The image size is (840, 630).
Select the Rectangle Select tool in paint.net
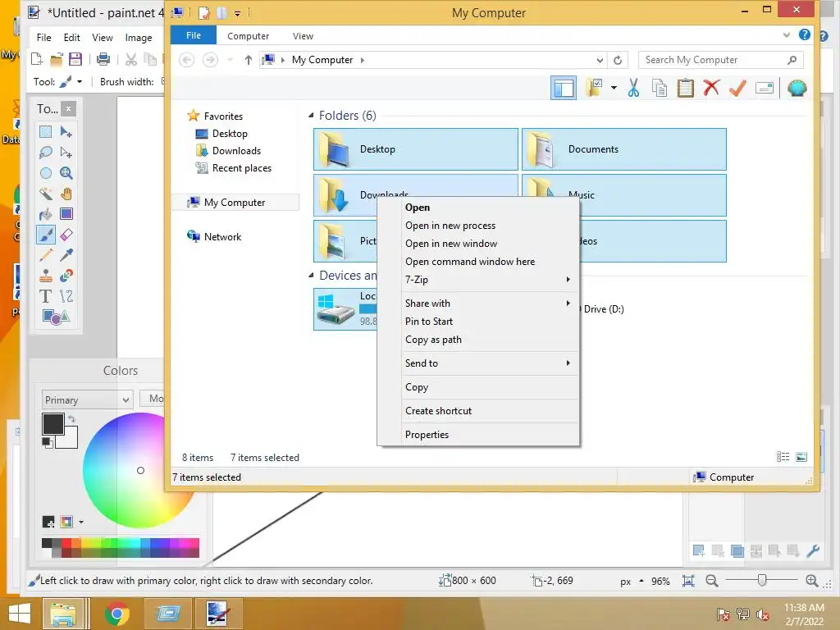[46, 132]
